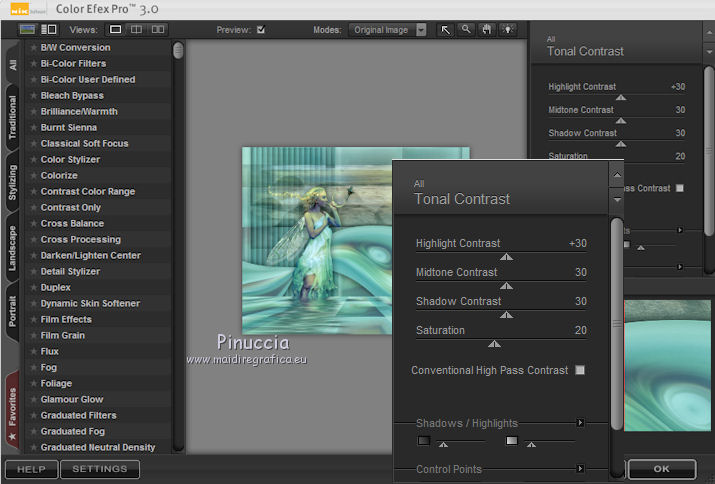This screenshot has width=715, height=484.
Task: Select the zoom magnifier tool
Action: (466, 30)
